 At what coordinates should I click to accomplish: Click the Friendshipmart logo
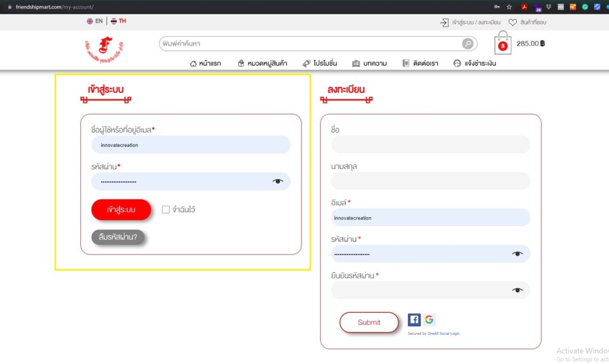104,50
